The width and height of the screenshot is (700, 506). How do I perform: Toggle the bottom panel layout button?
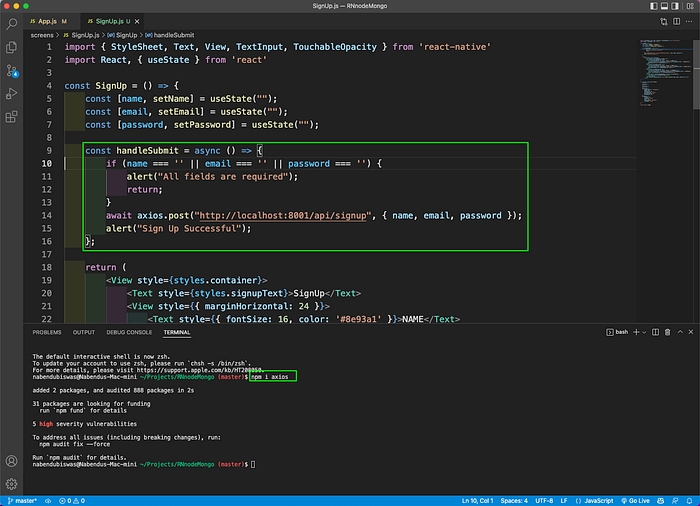[x=664, y=6]
